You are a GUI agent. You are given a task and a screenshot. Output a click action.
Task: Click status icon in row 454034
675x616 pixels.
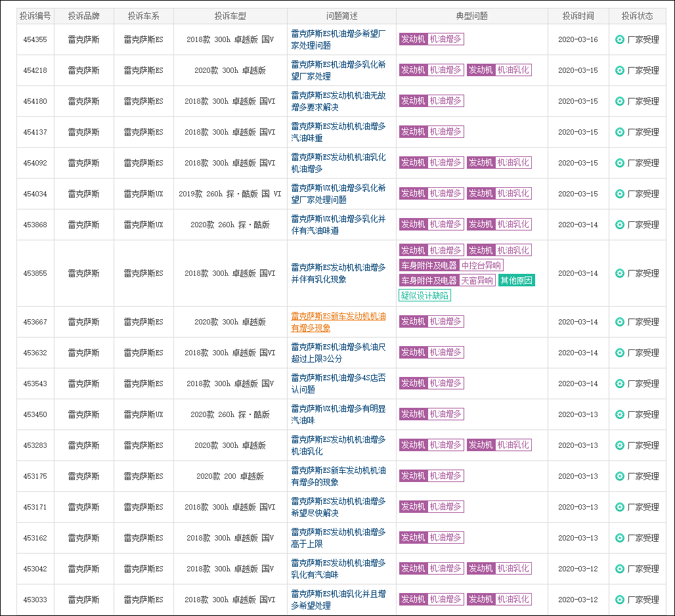[619, 194]
